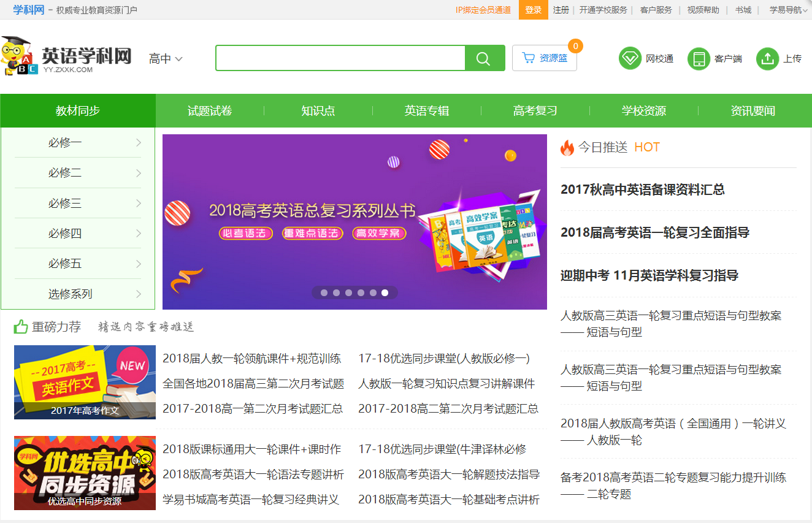
Task: Open the 客户服务 link in top bar
Action: [656, 10]
